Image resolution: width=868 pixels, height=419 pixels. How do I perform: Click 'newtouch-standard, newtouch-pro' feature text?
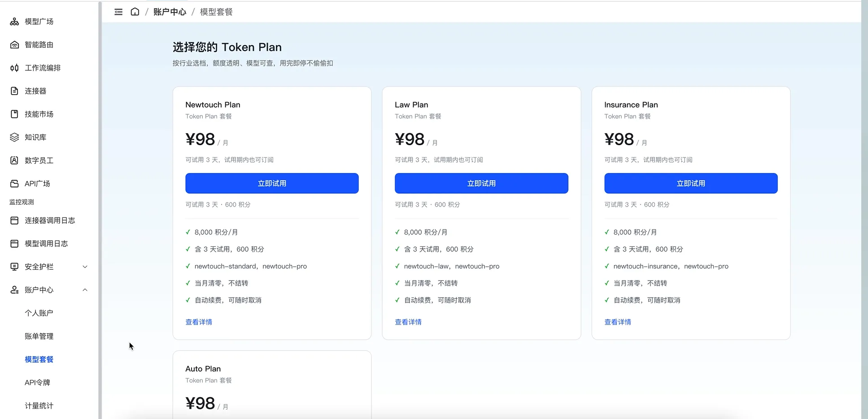[251, 266]
